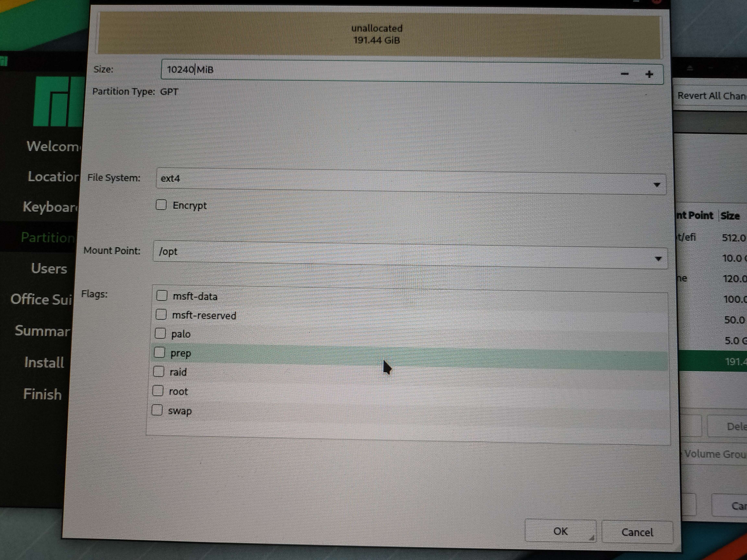Click the Size column header in background table
Screen dimensions: 747x560
pyautogui.click(x=730, y=216)
